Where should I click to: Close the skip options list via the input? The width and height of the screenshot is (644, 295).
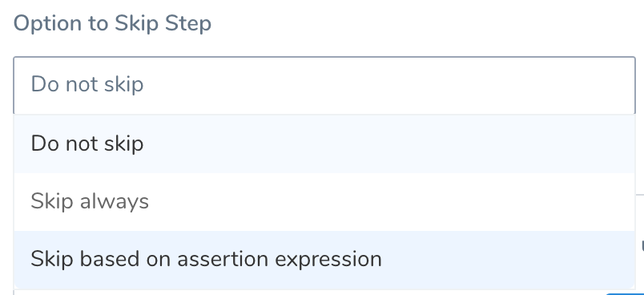(324, 85)
